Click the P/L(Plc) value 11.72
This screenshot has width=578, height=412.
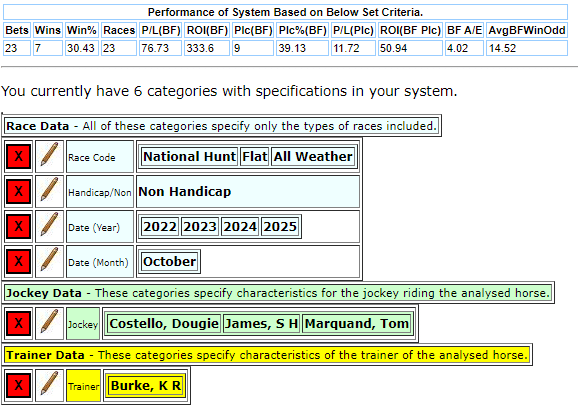[354, 48]
